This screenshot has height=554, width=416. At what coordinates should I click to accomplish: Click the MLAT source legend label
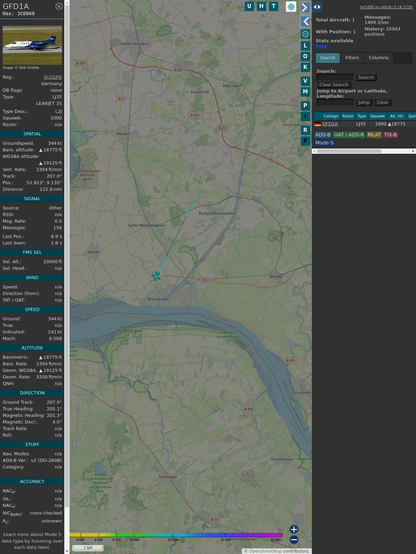click(374, 135)
